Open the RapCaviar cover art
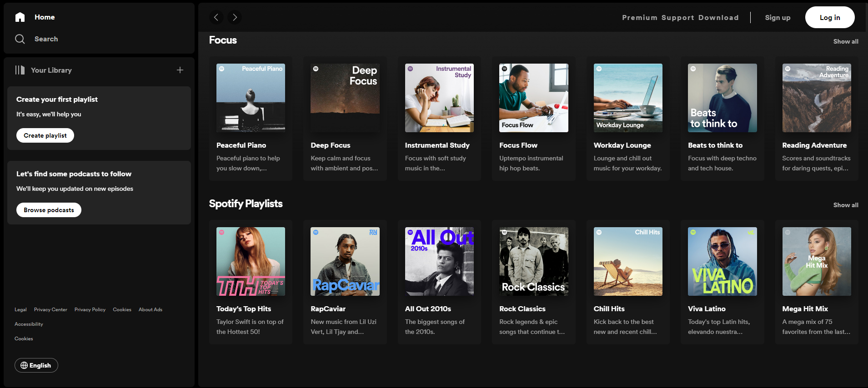 point(345,261)
